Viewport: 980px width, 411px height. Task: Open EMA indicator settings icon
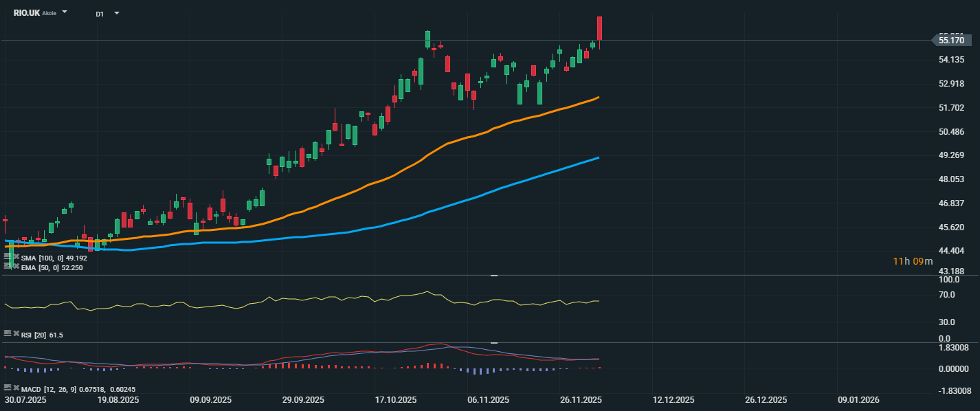pos(8,266)
